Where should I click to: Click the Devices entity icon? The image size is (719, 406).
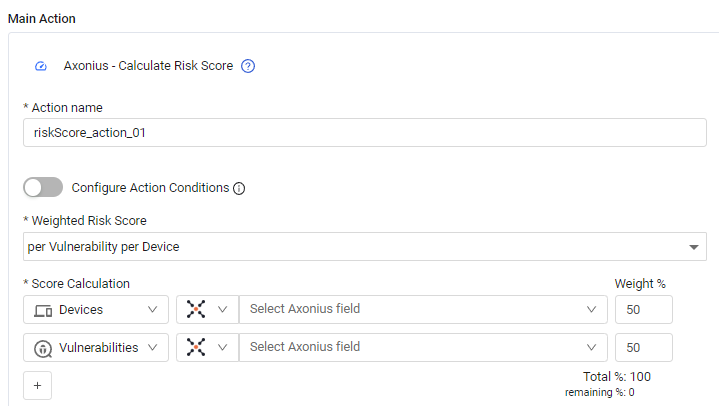coord(43,310)
